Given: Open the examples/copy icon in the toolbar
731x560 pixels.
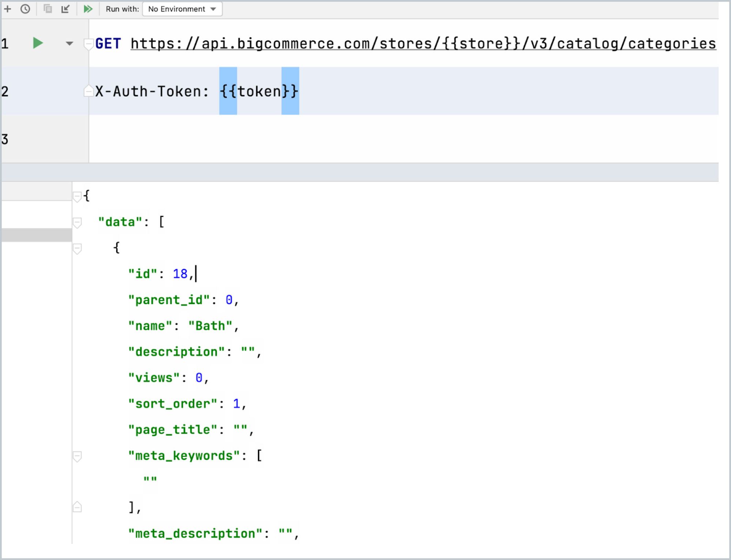Looking at the screenshot, I should tap(48, 8).
